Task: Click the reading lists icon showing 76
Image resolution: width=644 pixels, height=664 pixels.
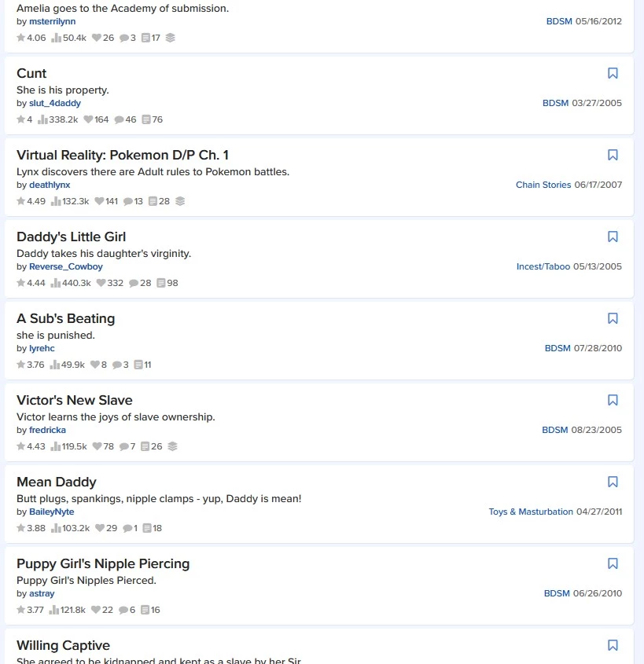Action: (146, 119)
